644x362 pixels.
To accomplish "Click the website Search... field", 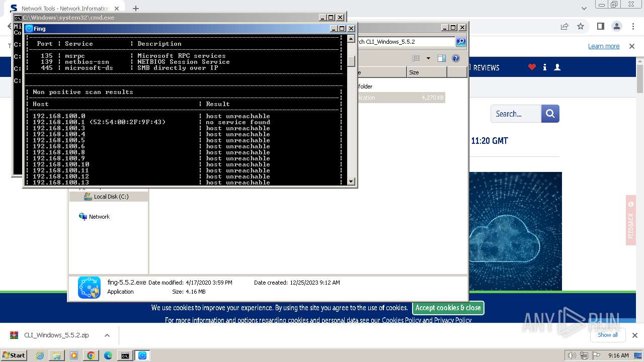I will [x=516, y=114].
